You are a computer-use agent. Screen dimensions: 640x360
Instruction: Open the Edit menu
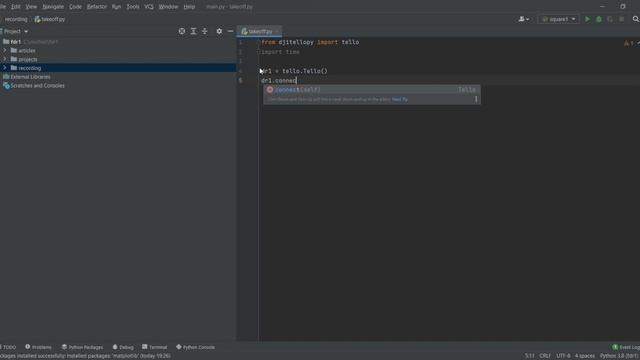click(x=16, y=7)
